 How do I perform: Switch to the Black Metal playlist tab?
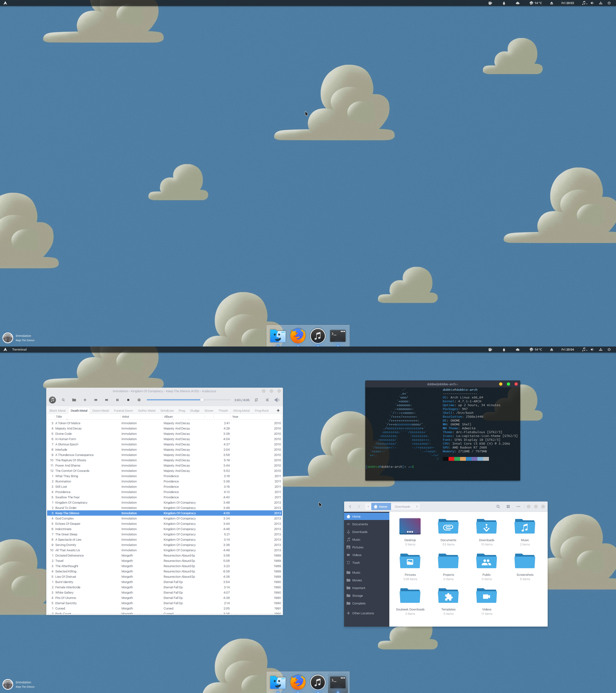click(x=58, y=411)
